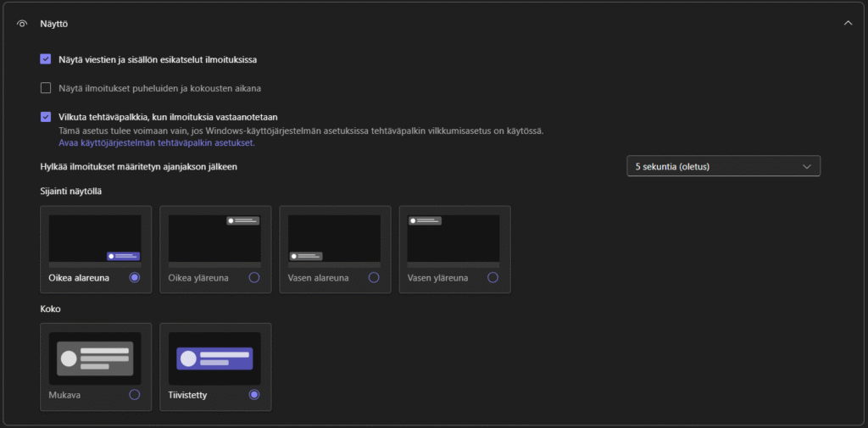Select the Tiivistetty size radio button

point(254,395)
